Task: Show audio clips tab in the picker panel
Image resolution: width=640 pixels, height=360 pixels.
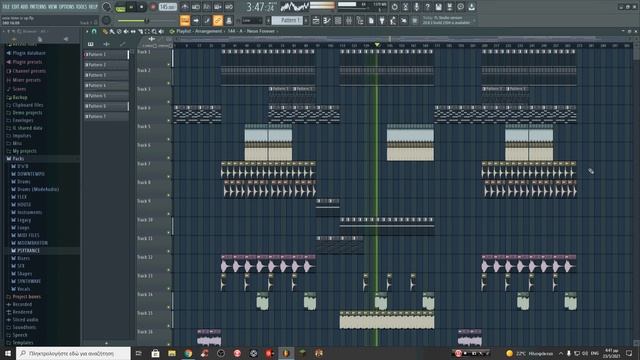Action: click(106, 44)
